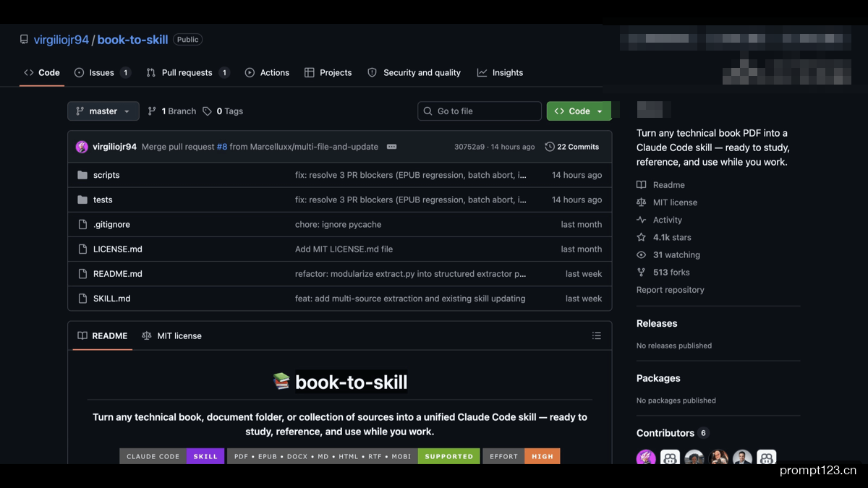The width and height of the screenshot is (868, 488).
Task: Click the book-to-skill README heading
Action: pyautogui.click(x=351, y=382)
